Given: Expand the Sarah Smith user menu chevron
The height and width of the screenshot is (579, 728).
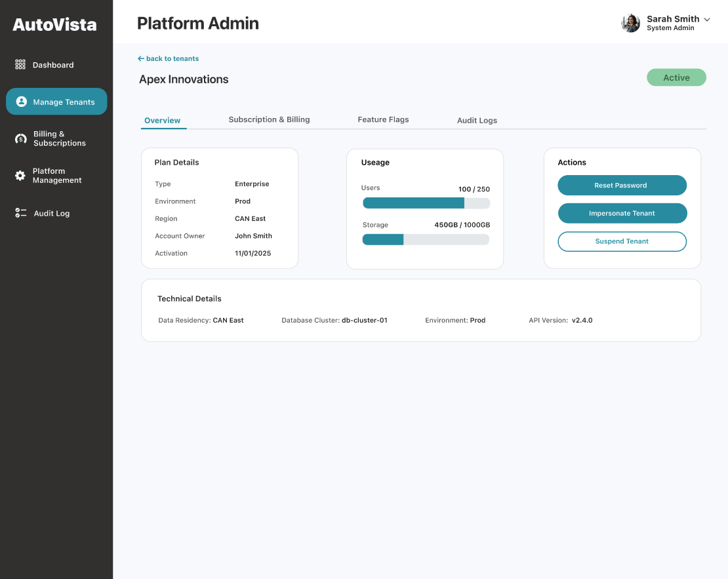Looking at the screenshot, I should pyautogui.click(x=707, y=20).
